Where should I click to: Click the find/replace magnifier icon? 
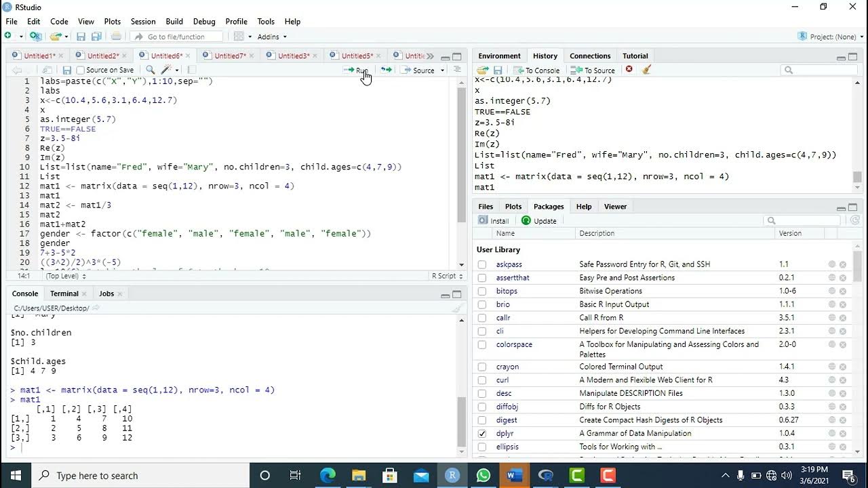pyautogui.click(x=150, y=70)
